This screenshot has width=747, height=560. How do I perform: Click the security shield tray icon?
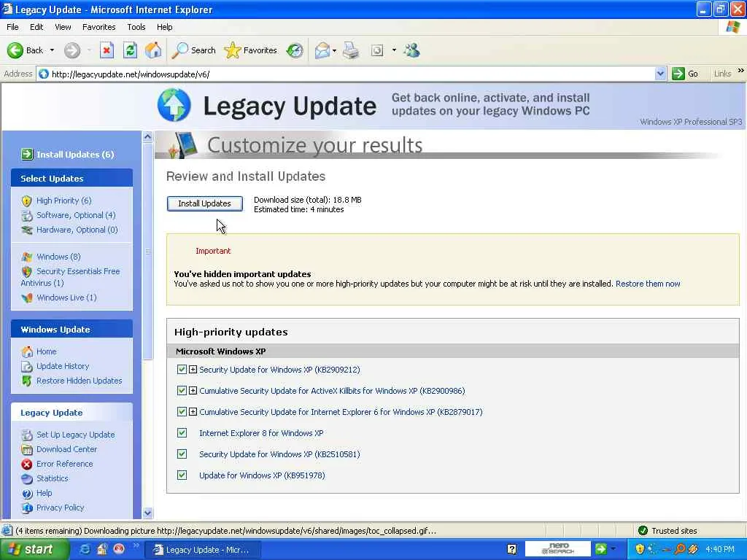tap(640, 549)
